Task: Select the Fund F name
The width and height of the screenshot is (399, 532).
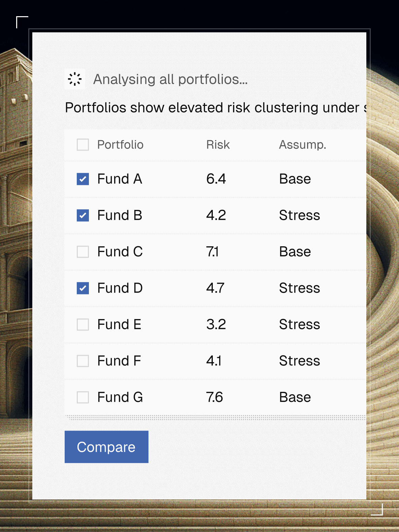Action: pos(119,361)
